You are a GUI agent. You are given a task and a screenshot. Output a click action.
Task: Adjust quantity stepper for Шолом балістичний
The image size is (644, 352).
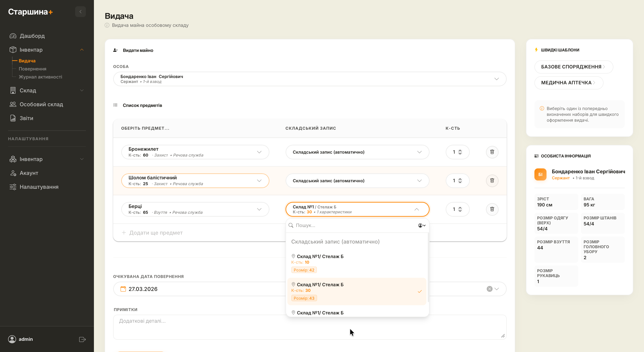pos(460,180)
